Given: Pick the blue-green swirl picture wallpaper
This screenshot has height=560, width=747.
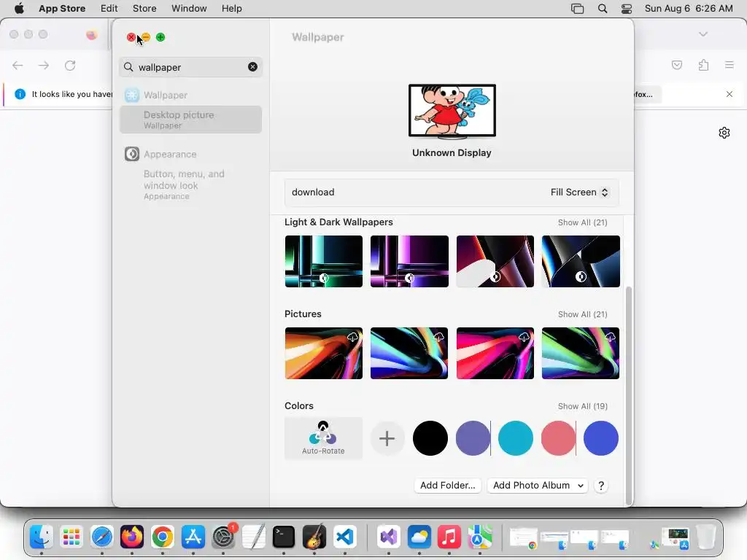Looking at the screenshot, I should point(409,354).
